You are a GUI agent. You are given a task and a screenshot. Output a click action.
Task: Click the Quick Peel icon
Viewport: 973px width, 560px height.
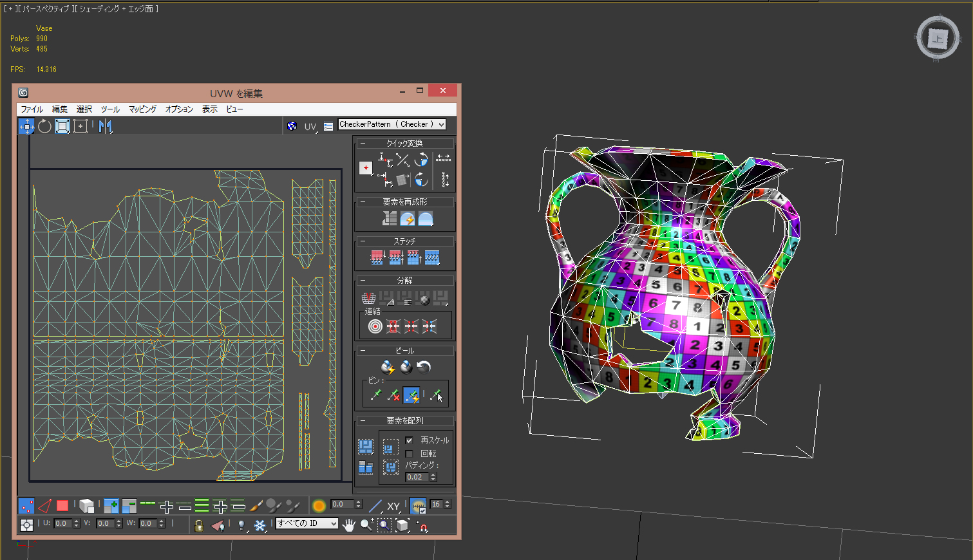[388, 367]
